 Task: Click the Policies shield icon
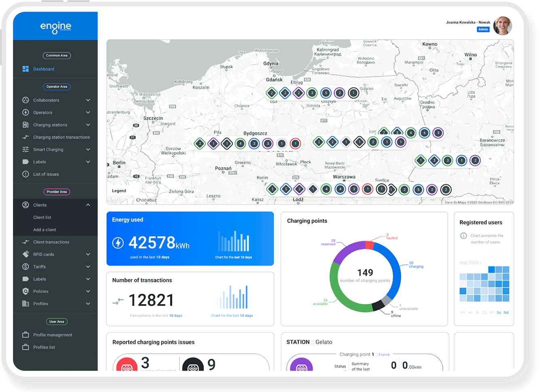click(25, 291)
